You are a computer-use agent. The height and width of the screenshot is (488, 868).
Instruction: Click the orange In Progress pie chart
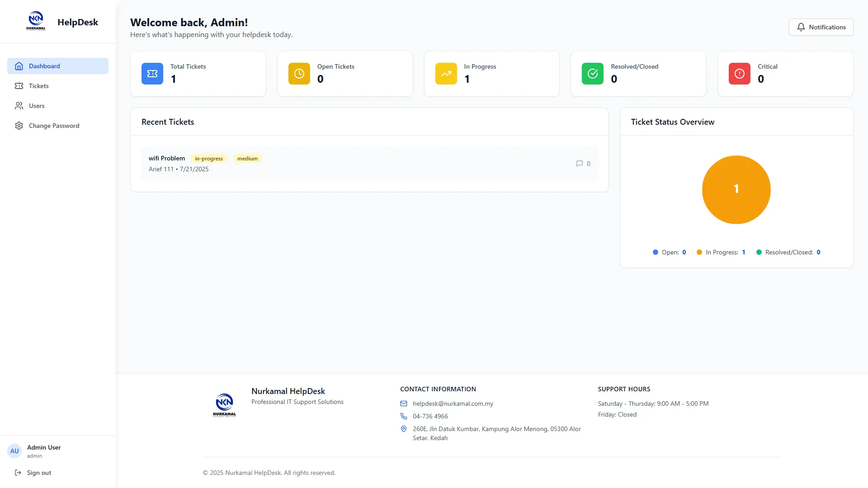tap(736, 190)
